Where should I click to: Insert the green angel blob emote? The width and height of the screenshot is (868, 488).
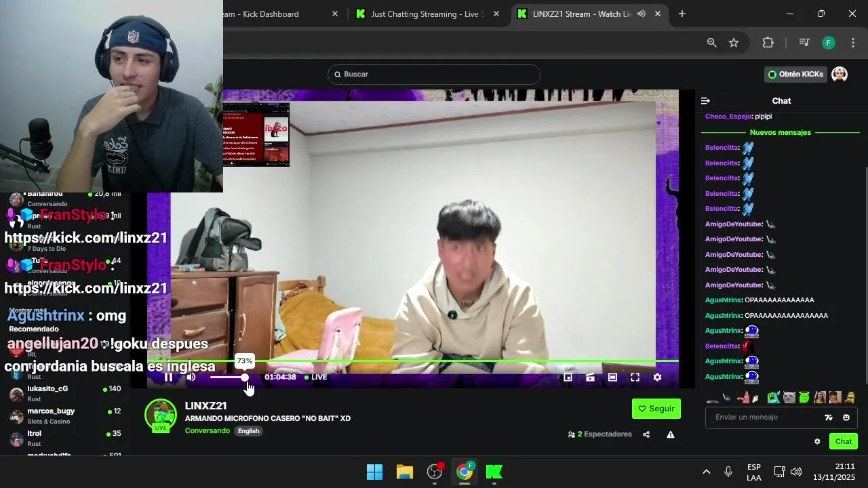[804, 397]
